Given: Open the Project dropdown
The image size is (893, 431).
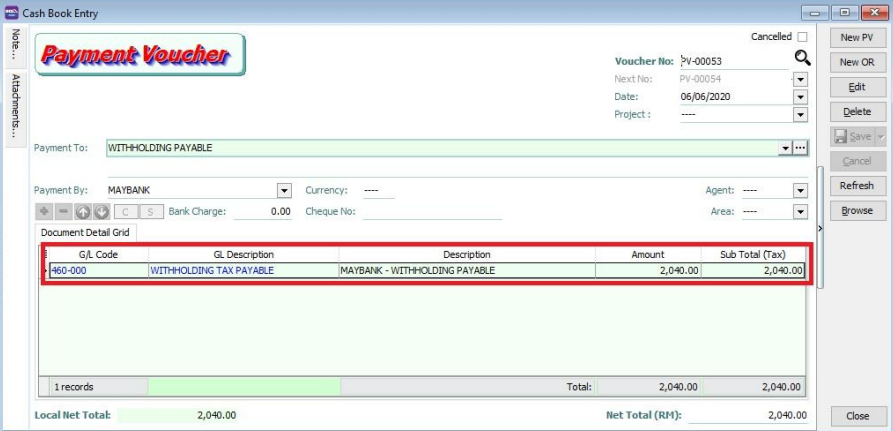Looking at the screenshot, I should click(800, 115).
